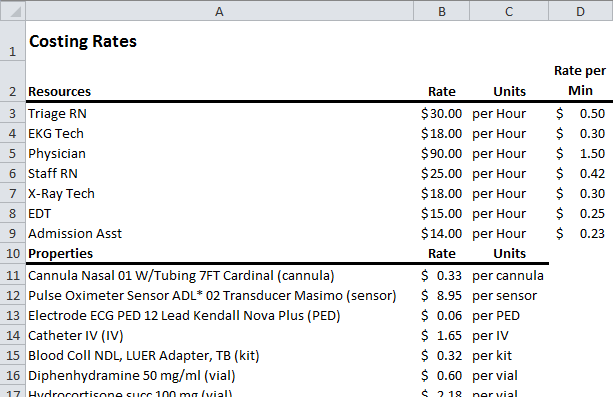613x397 pixels.
Task: Select the EDT cell
Action: [x=219, y=213]
